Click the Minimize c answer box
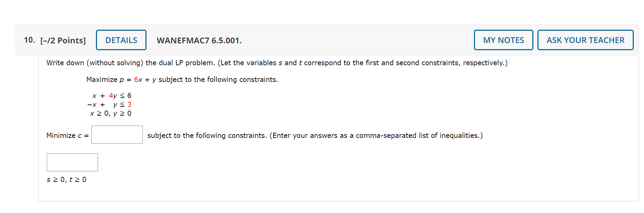Image resolution: width=644 pixels, height=213 pixels. click(117, 135)
